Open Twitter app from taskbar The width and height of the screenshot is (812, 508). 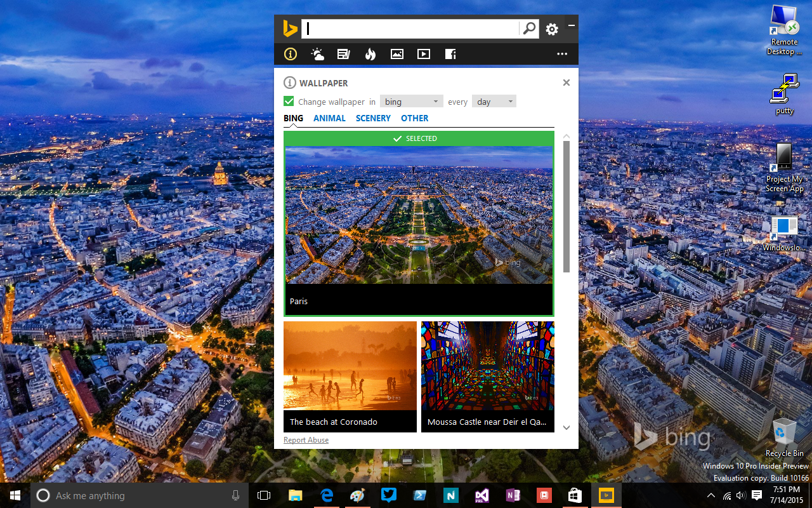click(389, 495)
